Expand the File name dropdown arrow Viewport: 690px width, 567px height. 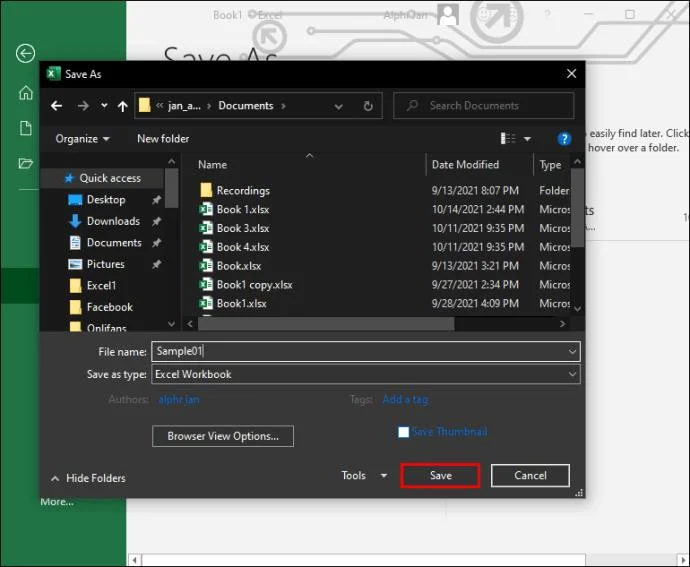tap(572, 352)
